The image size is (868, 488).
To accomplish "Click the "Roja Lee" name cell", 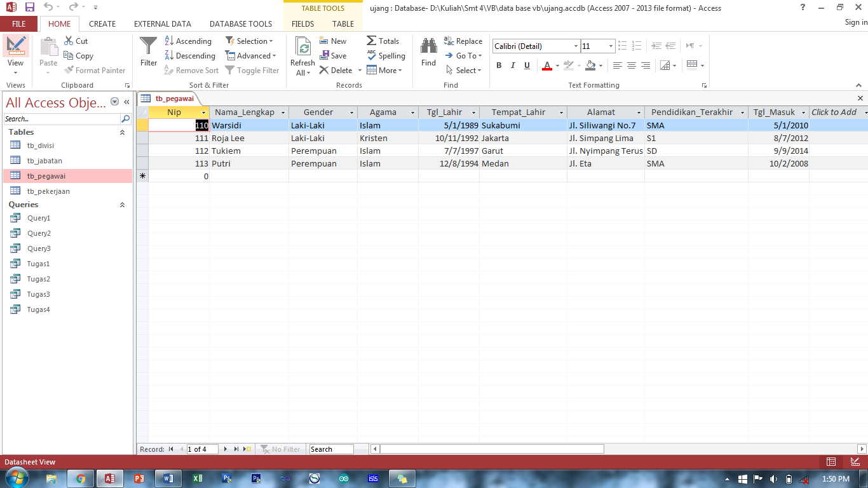I will point(249,138).
